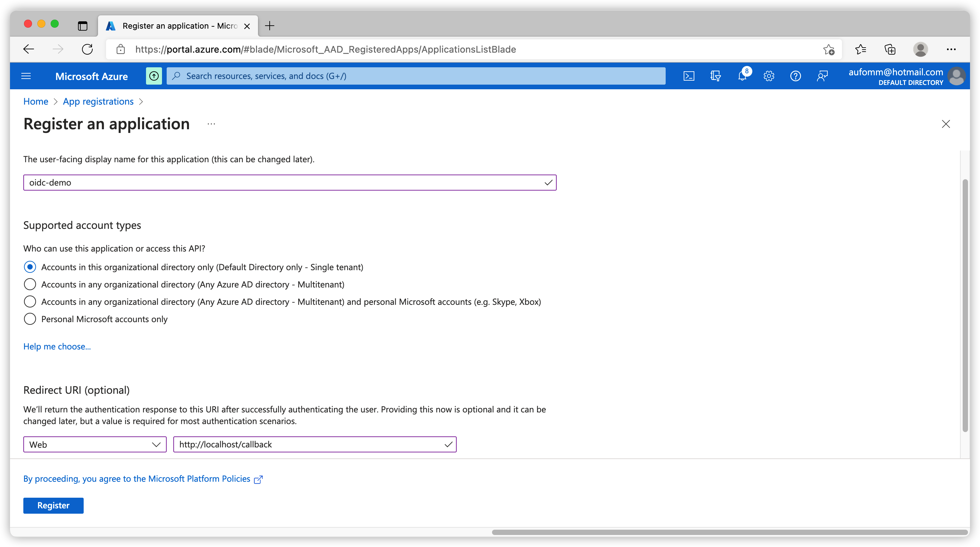Open the Web platform dropdown
Screen dimensions: 980x547
click(95, 444)
